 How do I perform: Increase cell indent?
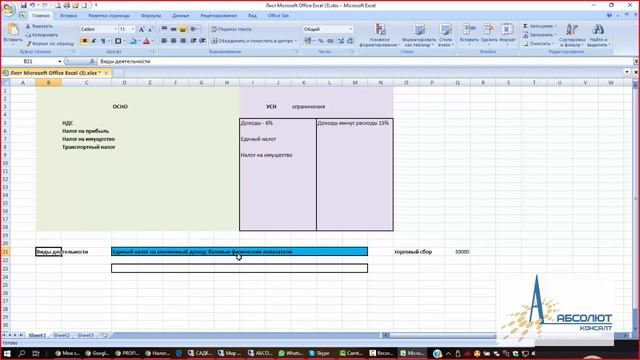(202, 41)
